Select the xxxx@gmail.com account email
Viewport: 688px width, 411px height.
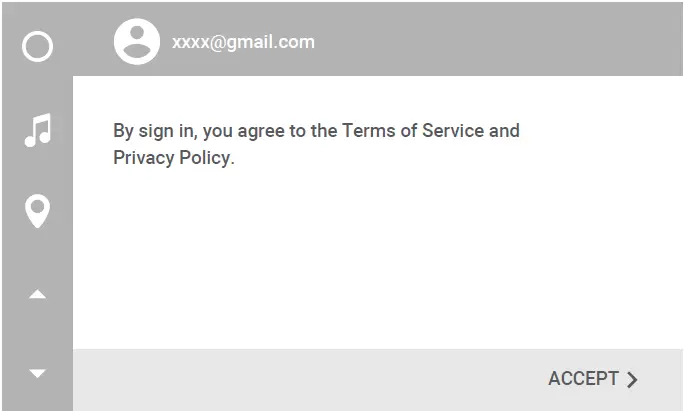point(243,42)
